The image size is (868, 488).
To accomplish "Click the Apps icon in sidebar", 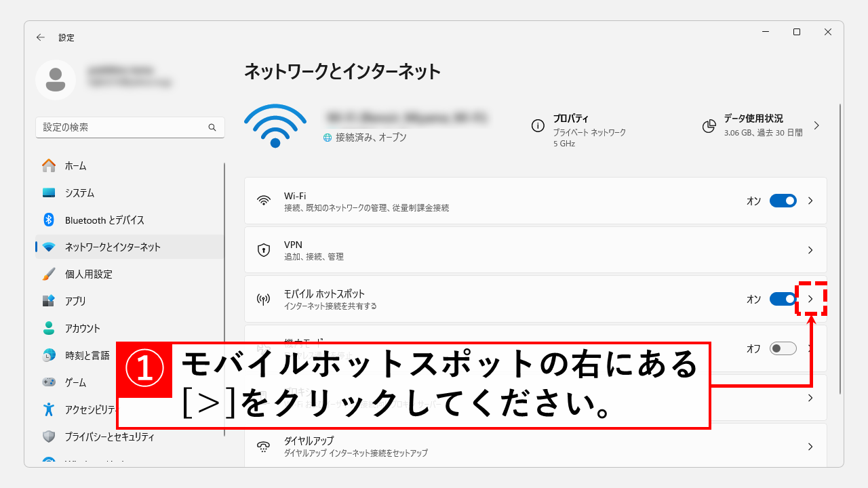I will [49, 301].
